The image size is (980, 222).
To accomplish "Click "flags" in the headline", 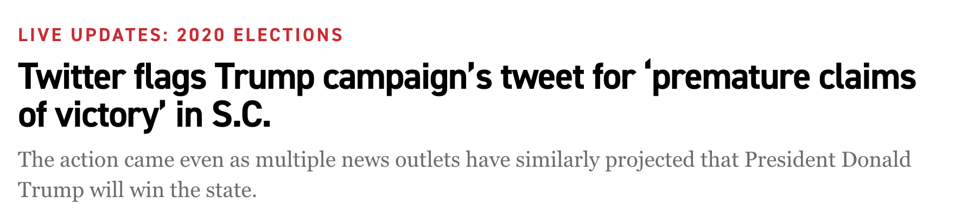I will point(170,79).
